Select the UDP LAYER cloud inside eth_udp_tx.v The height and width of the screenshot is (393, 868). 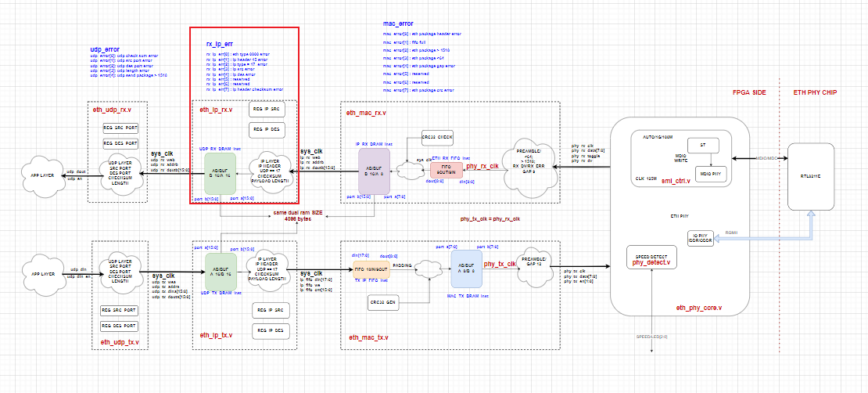click(120, 271)
